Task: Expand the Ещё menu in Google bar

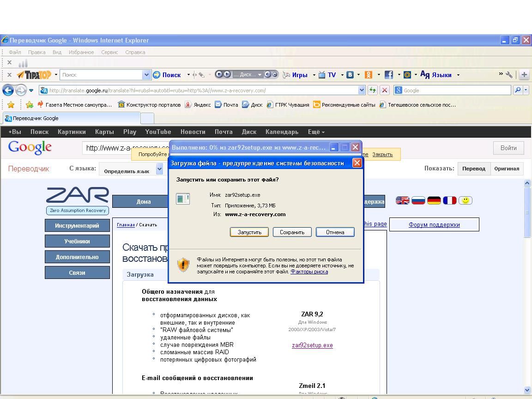Action: (316, 132)
